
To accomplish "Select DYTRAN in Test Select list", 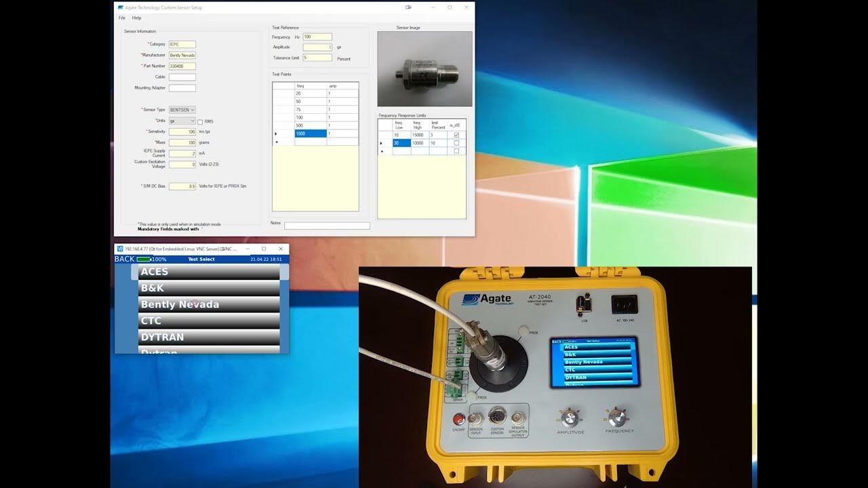I will pyautogui.click(x=209, y=337).
